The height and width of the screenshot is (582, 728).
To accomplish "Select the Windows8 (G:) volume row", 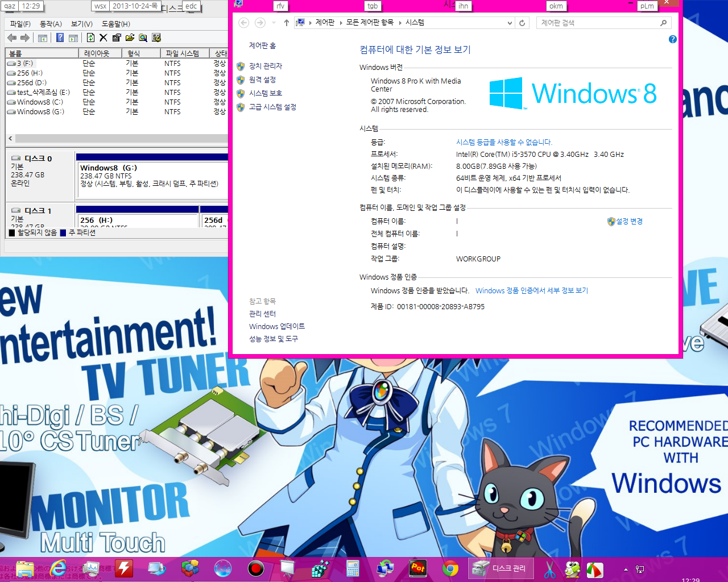I will click(x=117, y=112).
